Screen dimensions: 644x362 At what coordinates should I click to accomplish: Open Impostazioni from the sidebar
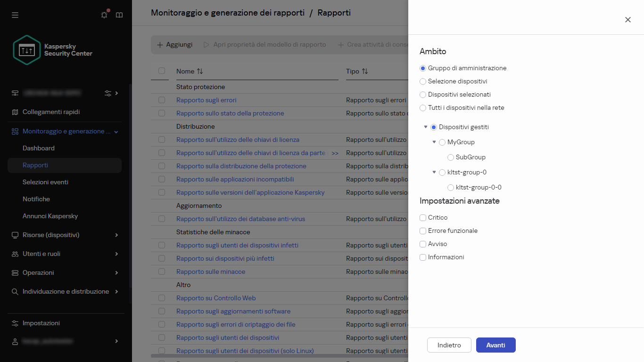pyautogui.click(x=41, y=323)
